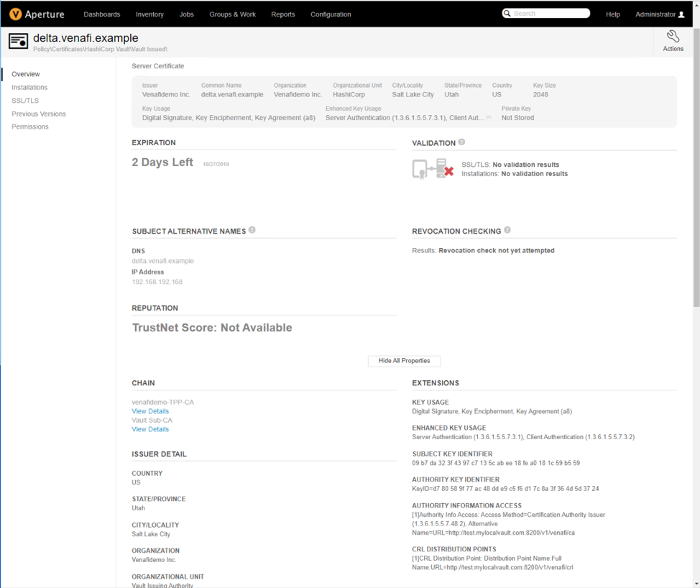The image size is (700, 588).
Task: Open the Configuration menu
Action: 331,14
